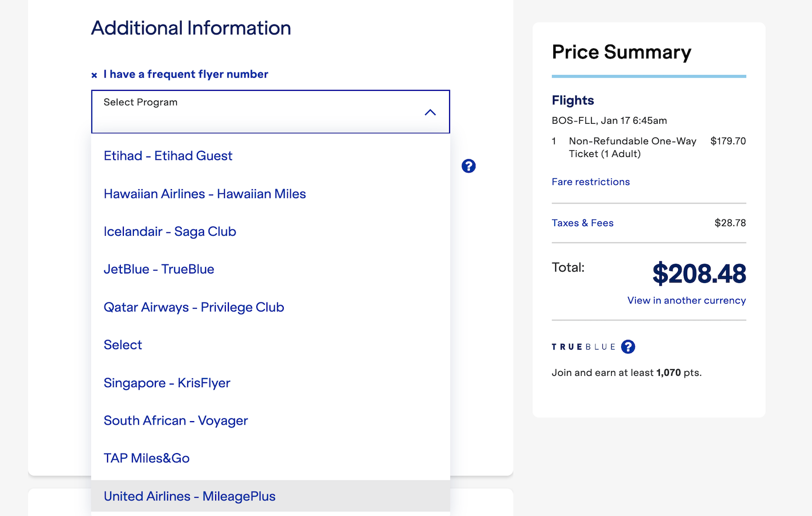
Task: Choose TAP Miles&Go program
Action: tap(147, 458)
